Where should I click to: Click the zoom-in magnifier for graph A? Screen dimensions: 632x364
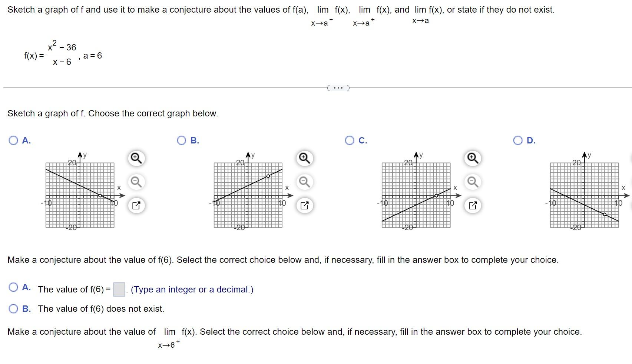pyautogui.click(x=136, y=158)
